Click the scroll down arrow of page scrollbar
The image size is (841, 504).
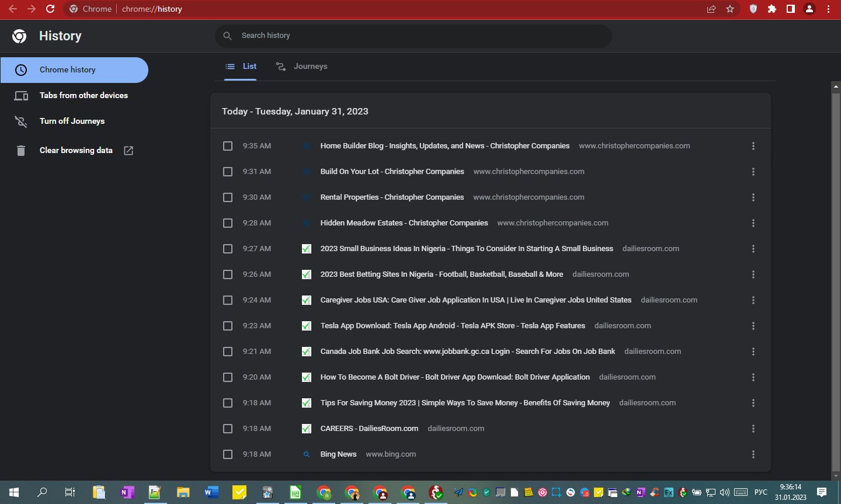tap(836, 476)
